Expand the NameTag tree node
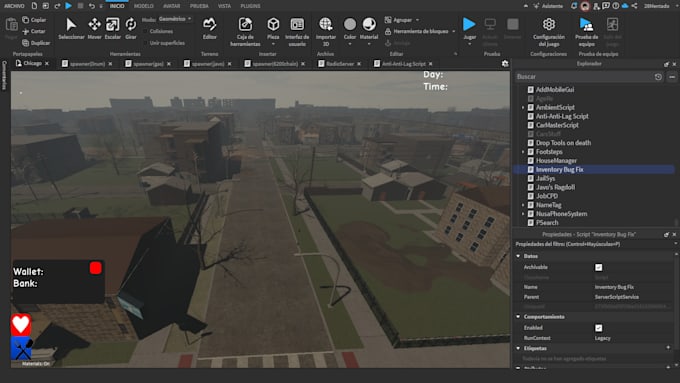The image size is (680, 383). (523, 205)
